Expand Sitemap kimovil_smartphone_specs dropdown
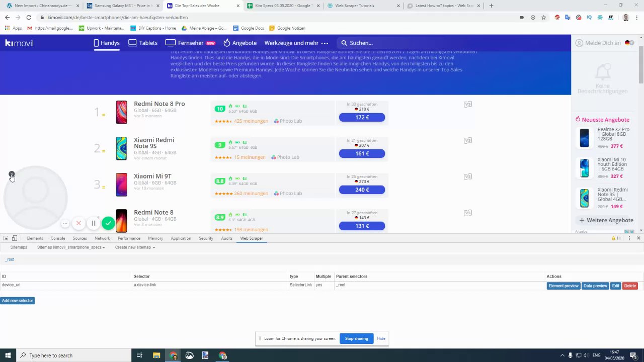This screenshot has height=362, width=644. (x=71, y=247)
